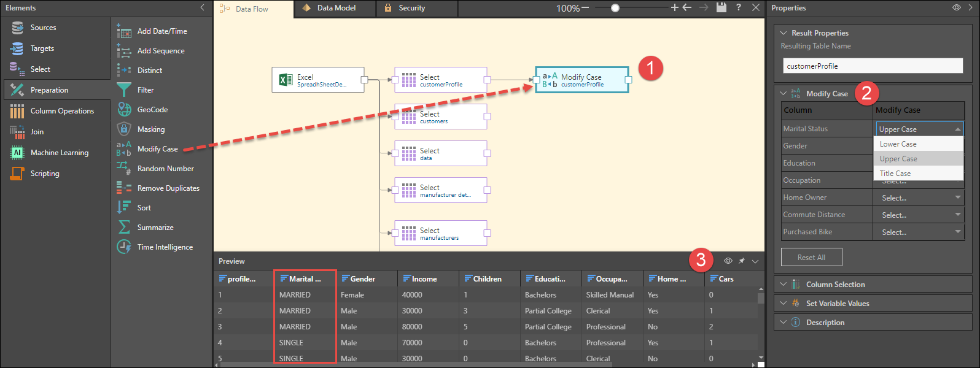Toggle the Preview panel eye icon

728,261
